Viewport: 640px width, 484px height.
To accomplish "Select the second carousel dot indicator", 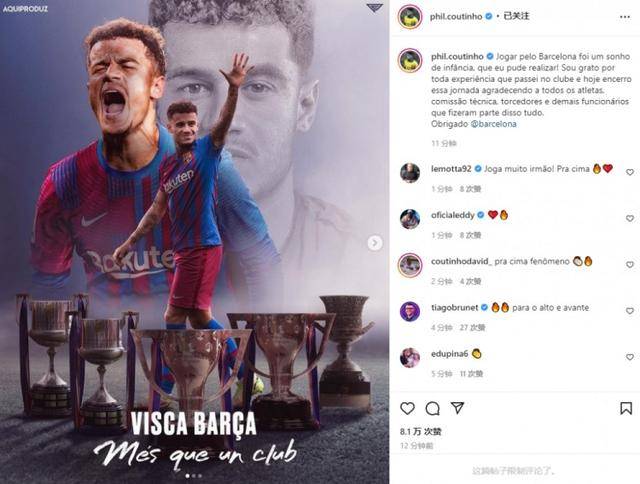I will point(193,476).
